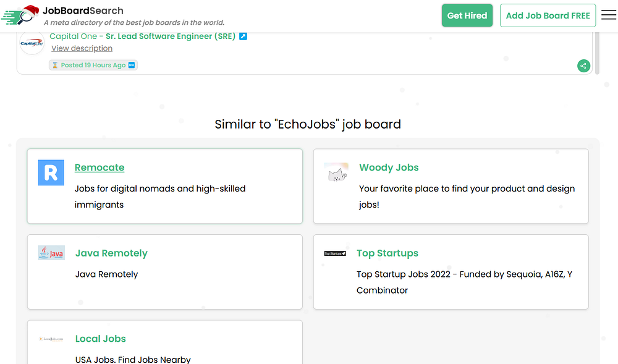The width and height of the screenshot is (618, 364).
Task: Expand View description for Capital One job
Action: pyautogui.click(x=82, y=48)
